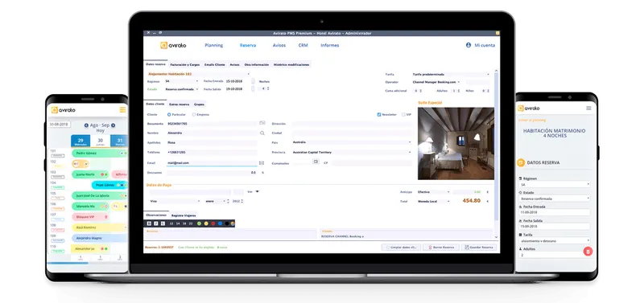644x303 pixels.
Task: Set font size 22 in the notes toolbar
Action: [191, 223]
